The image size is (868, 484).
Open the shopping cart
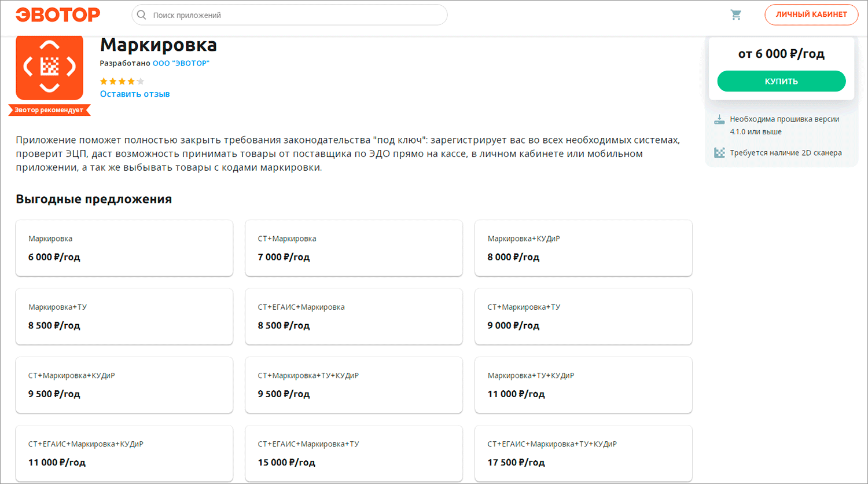(x=736, y=14)
